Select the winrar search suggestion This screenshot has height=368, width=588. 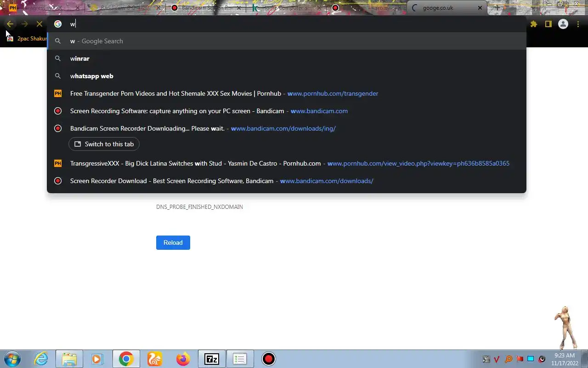click(x=287, y=58)
